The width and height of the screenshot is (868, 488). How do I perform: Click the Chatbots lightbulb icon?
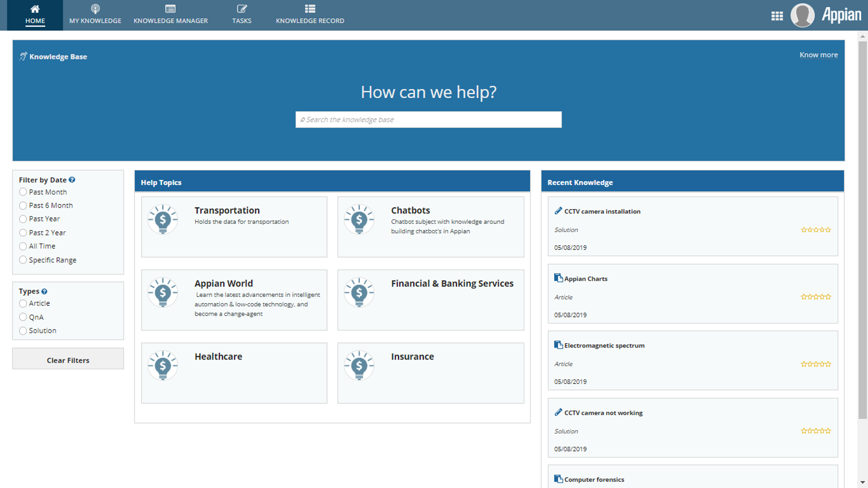click(x=359, y=219)
